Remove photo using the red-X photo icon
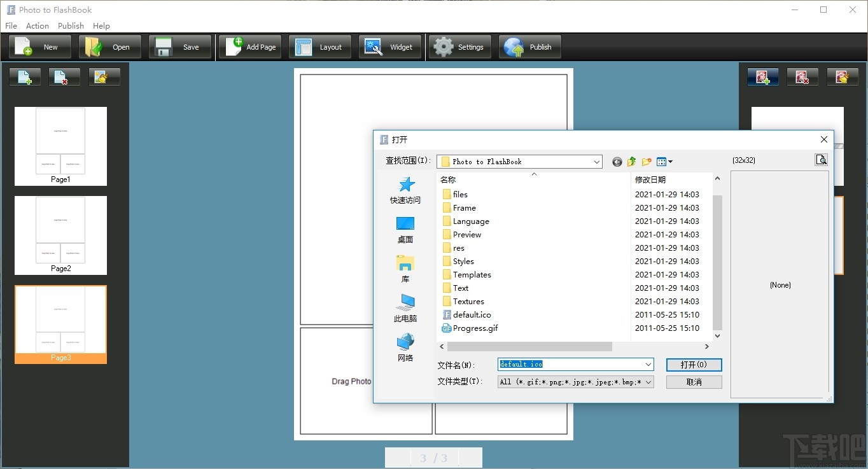 [802, 77]
